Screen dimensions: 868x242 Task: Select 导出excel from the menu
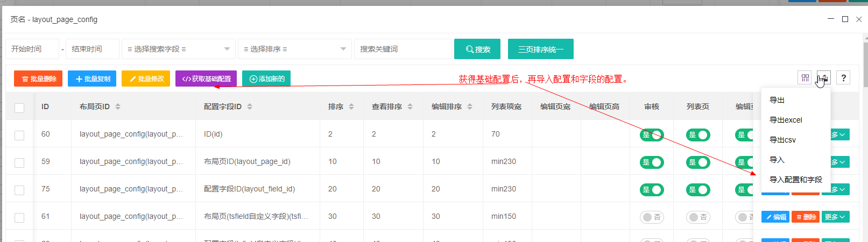(786, 120)
